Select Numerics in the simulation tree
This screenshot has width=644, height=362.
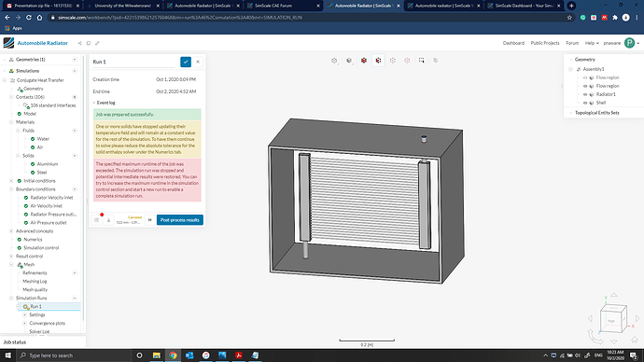coord(33,239)
